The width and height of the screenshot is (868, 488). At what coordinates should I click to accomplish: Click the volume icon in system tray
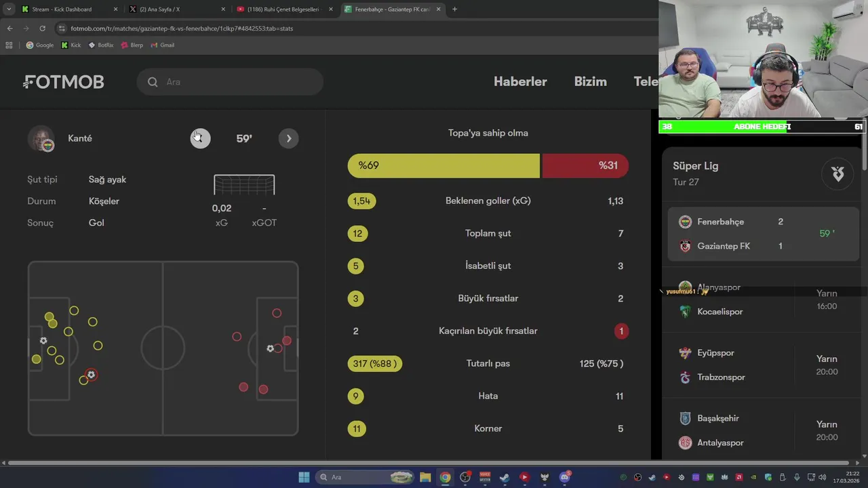pyautogui.click(x=822, y=477)
